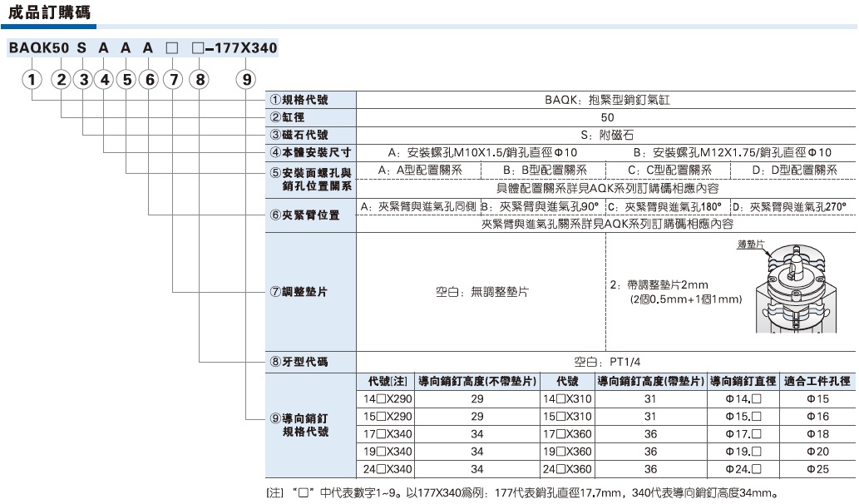Image resolution: width=859 pixels, height=504 pixels.
Task: Select the BAQK50 code segment
Action: click(39, 48)
